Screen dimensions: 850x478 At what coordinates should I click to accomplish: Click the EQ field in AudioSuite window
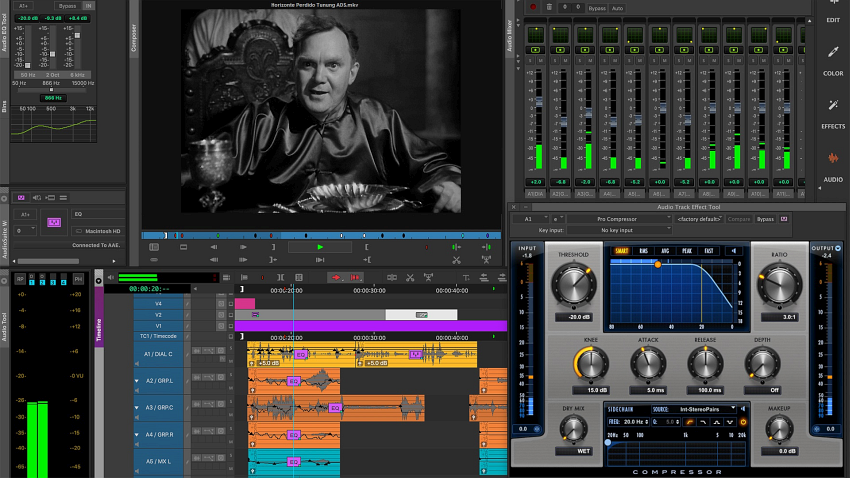point(98,214)
